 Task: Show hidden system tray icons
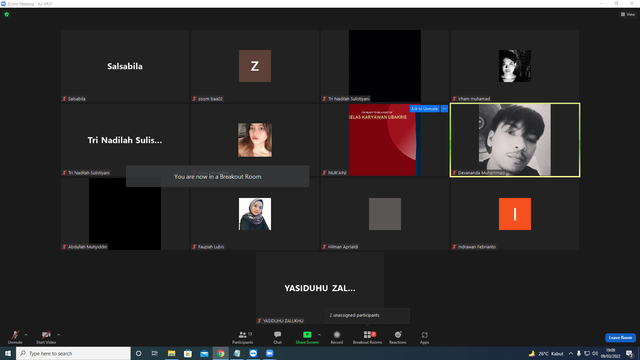point(571,353)
